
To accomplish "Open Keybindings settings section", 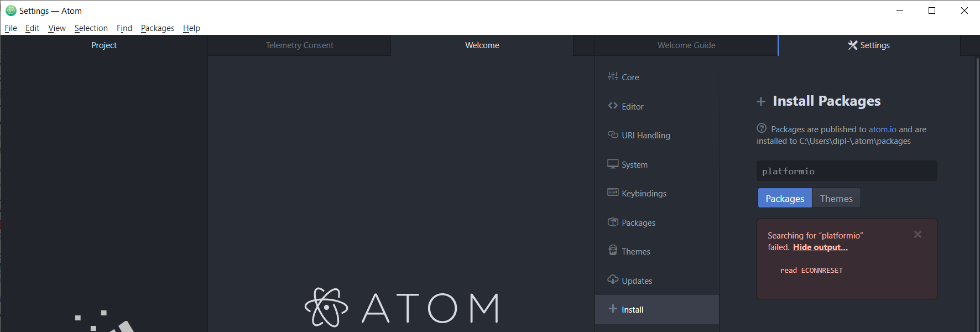I will tap(657, 193).
